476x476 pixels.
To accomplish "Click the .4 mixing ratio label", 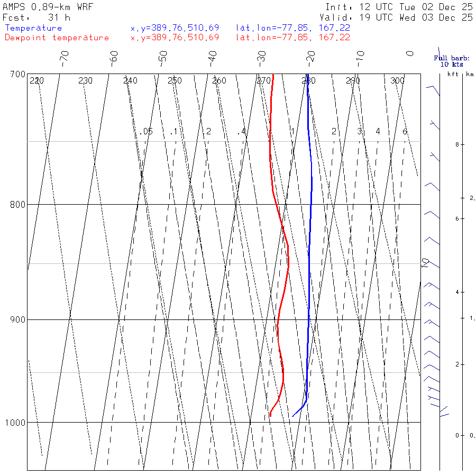I will 241,132.
